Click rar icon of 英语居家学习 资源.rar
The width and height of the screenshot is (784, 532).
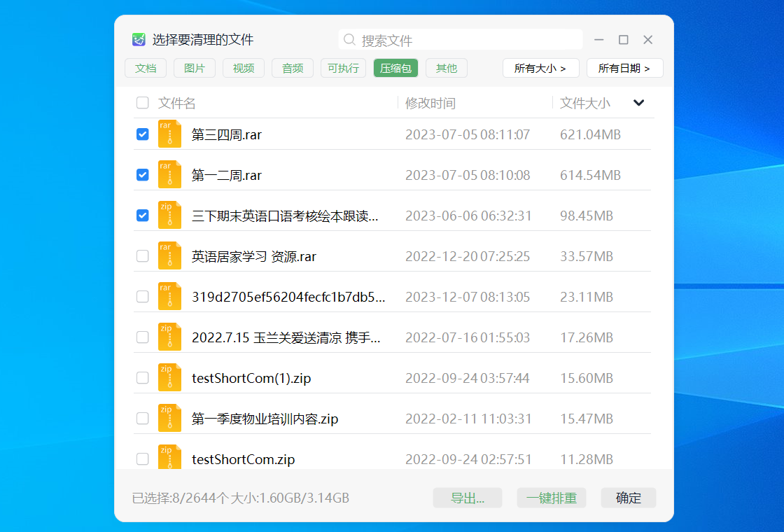point(169,256)
